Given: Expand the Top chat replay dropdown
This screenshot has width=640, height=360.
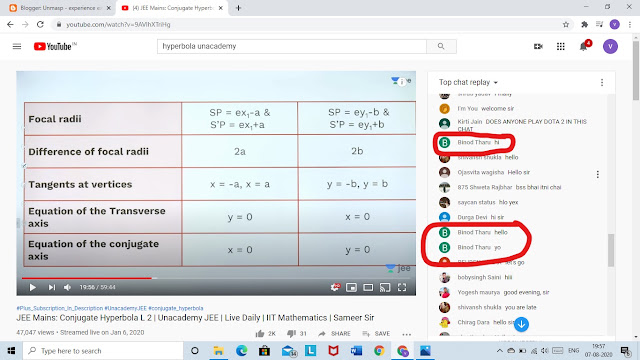Looking at the screenshot, I should [469, 82].
